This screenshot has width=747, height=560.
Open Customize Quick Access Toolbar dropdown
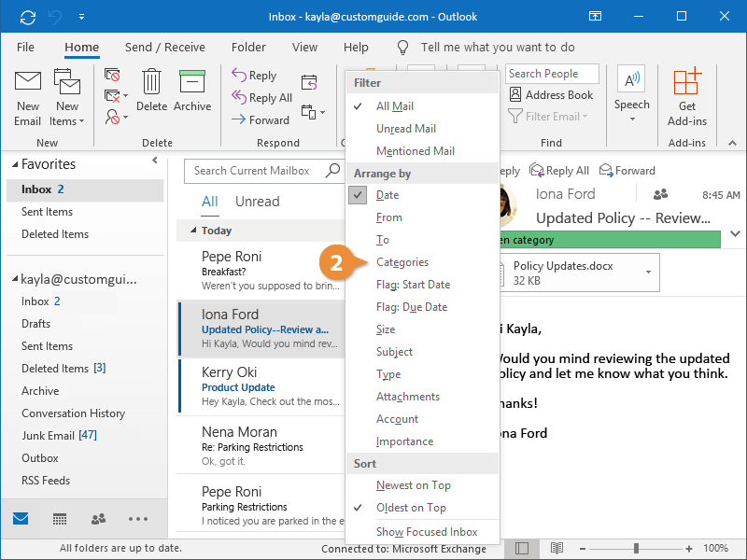tap(81, 17)
